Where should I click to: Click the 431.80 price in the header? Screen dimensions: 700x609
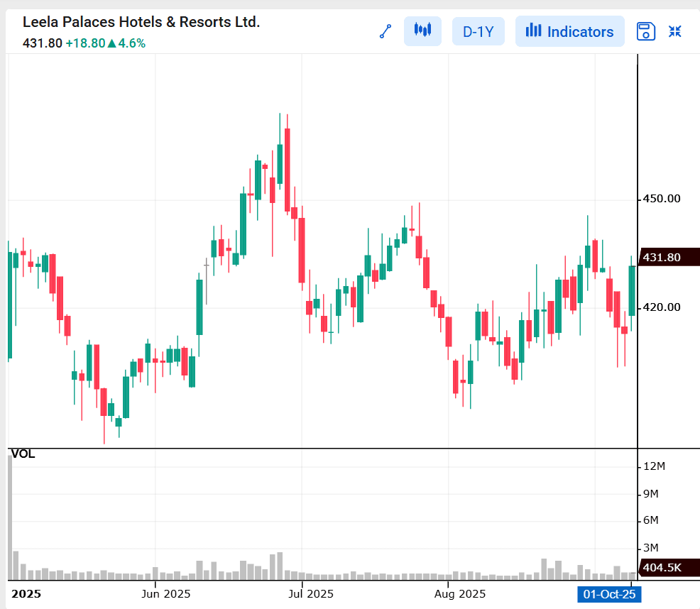pyautogui.click(x=43, y=43)
